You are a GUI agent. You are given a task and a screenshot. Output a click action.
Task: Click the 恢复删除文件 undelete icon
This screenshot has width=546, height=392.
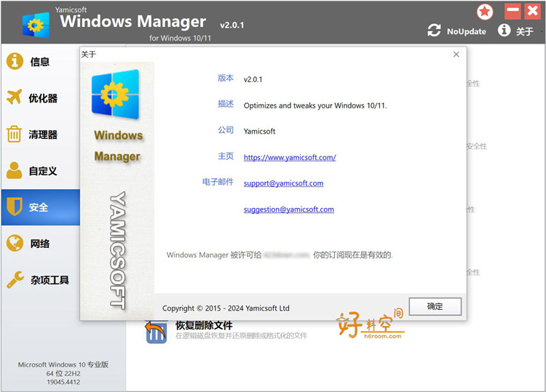click(156, 332)
